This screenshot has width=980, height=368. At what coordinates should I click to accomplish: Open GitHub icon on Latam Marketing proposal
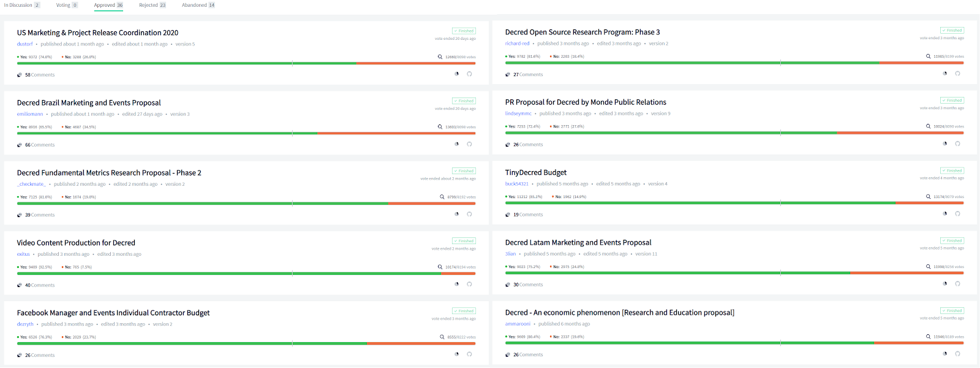tap(957, 283)
